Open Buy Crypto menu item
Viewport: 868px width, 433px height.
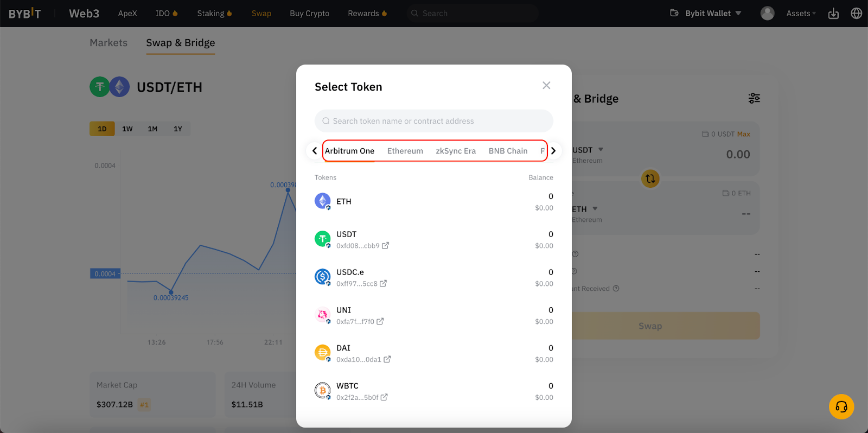(310, 14)
